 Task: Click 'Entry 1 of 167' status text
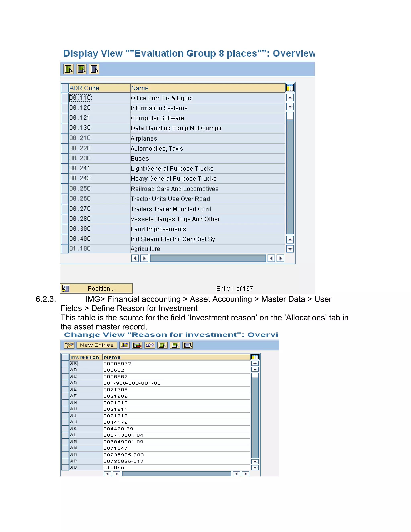pyautogui.click(x=234, y=289)
